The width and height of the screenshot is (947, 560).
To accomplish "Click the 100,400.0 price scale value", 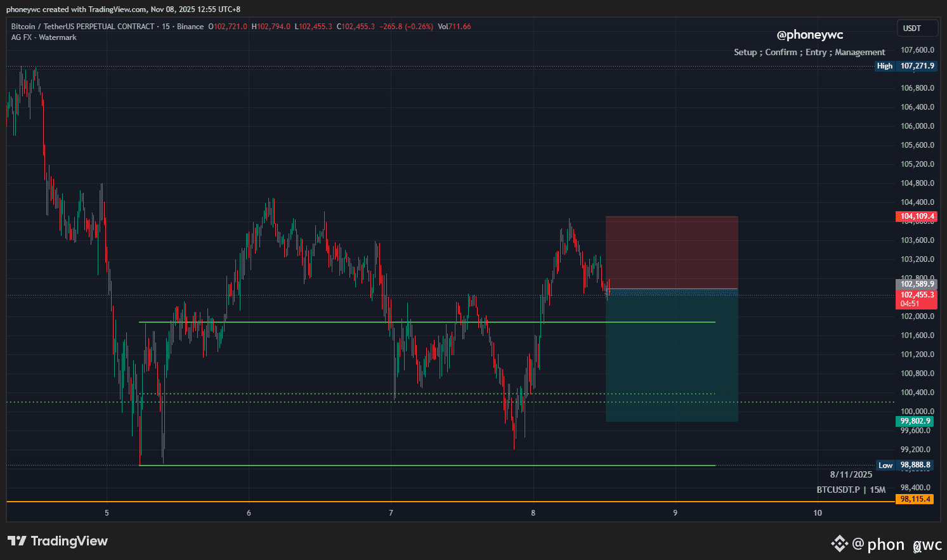I will [917, 393].
